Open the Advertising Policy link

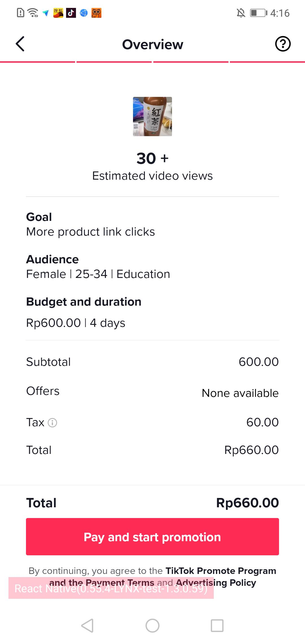point(216,583)
